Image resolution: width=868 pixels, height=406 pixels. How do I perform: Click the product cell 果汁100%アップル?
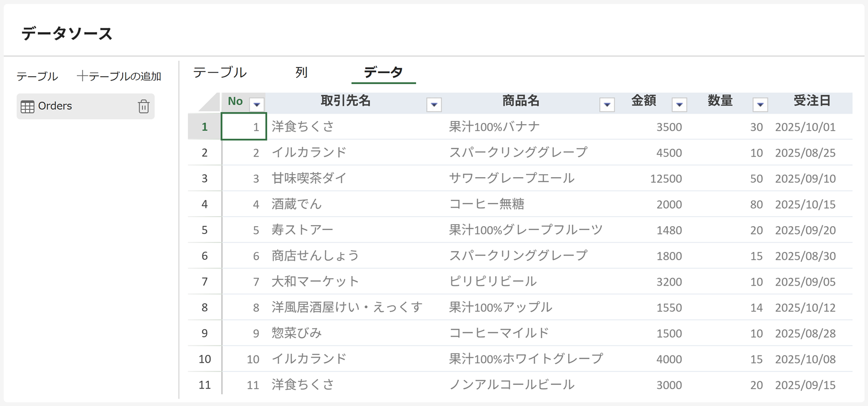coord(501,307)
